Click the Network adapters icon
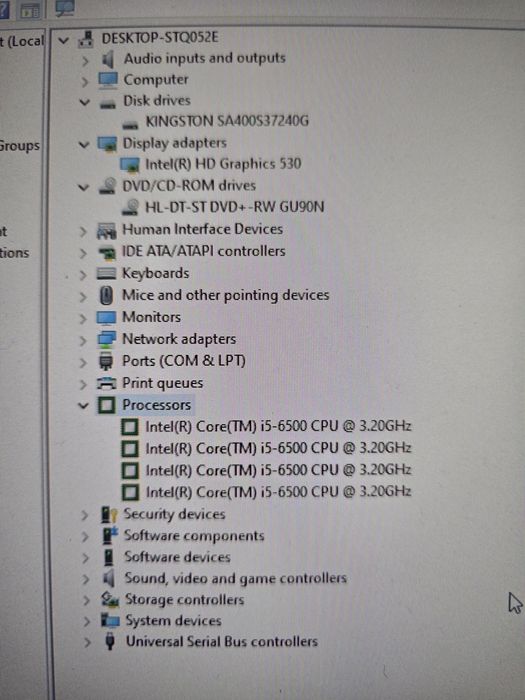The width and height of the screenshot is (525, 700). pyautogui.click(x=106, y=339)
